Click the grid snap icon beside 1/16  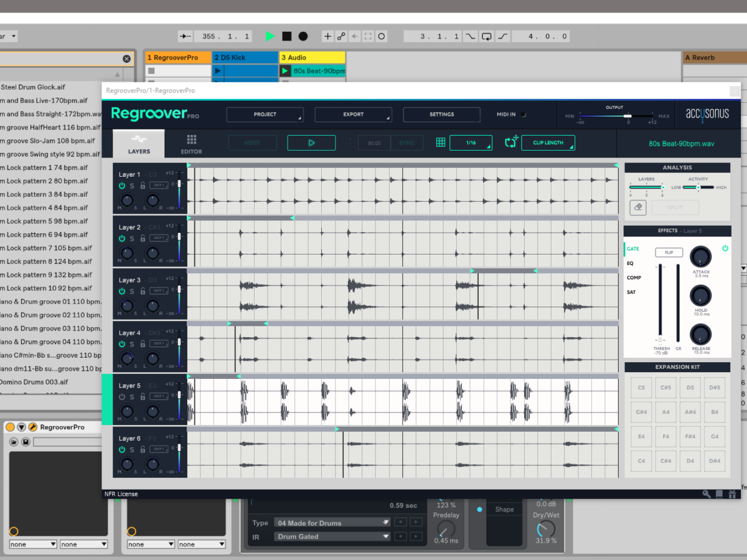coord(441,142)
